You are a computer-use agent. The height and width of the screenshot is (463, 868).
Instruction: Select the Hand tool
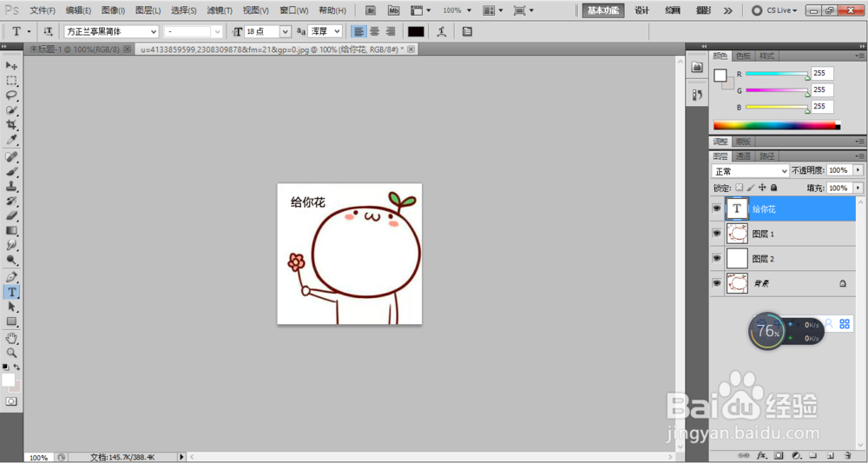click(11, 338)
